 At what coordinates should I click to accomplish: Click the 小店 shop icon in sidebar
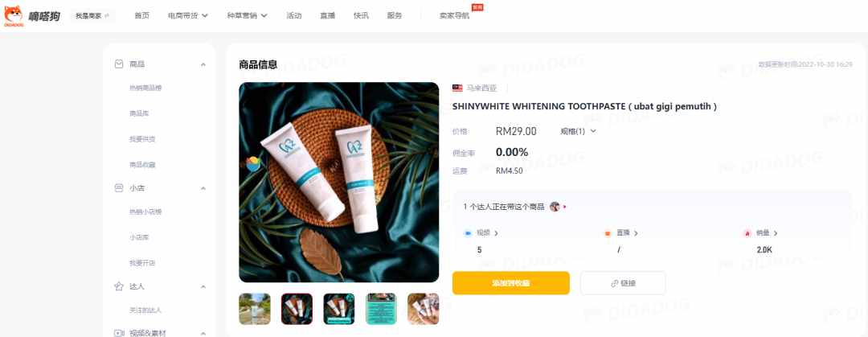click(118, 188)
